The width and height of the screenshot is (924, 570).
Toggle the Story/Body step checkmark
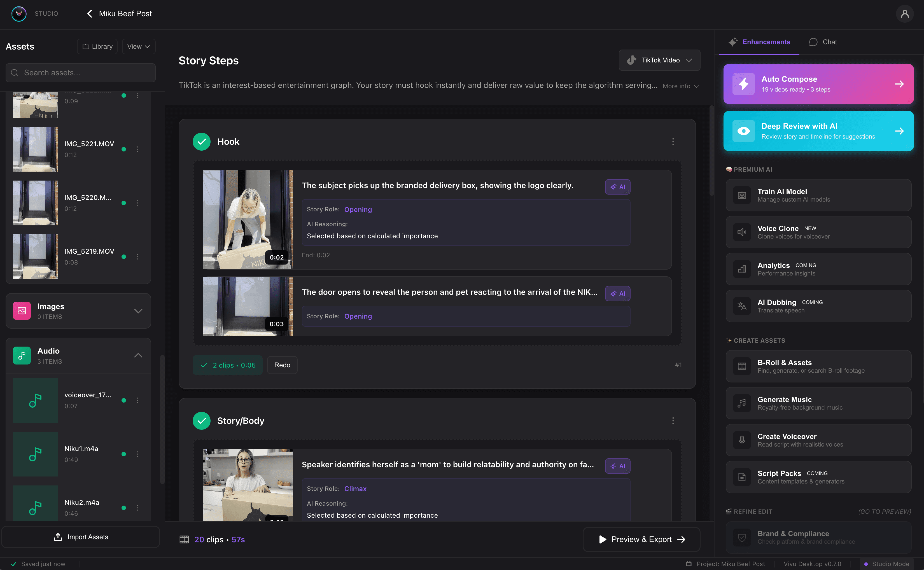(202, 421)
